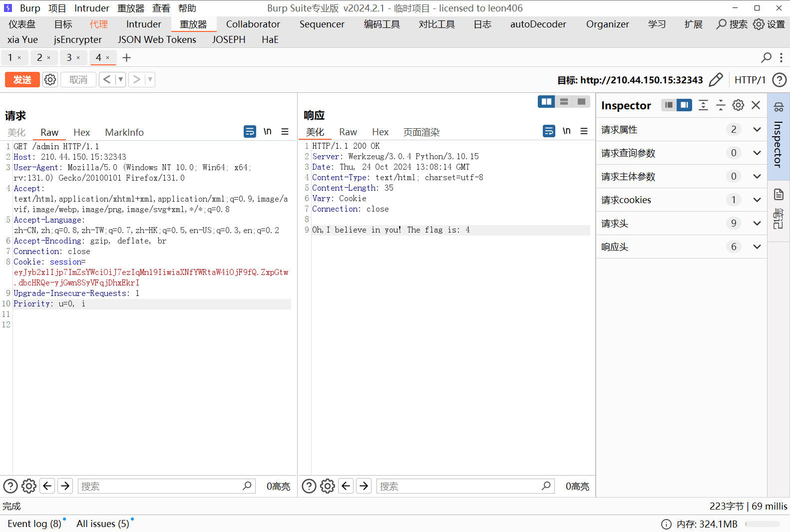The width and height of the screenshot is (790, 532).
Task: Open request search settings gear
Action: tap(29, 486)
